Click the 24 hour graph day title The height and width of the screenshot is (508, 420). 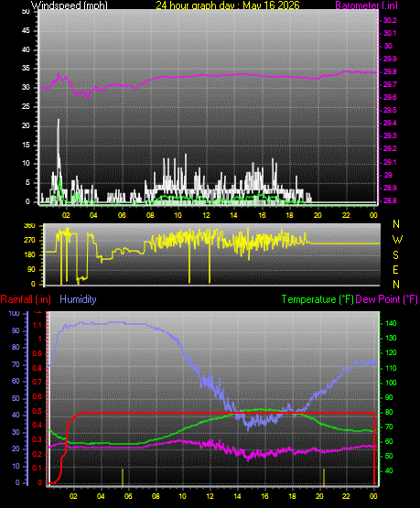click(228, 5)
